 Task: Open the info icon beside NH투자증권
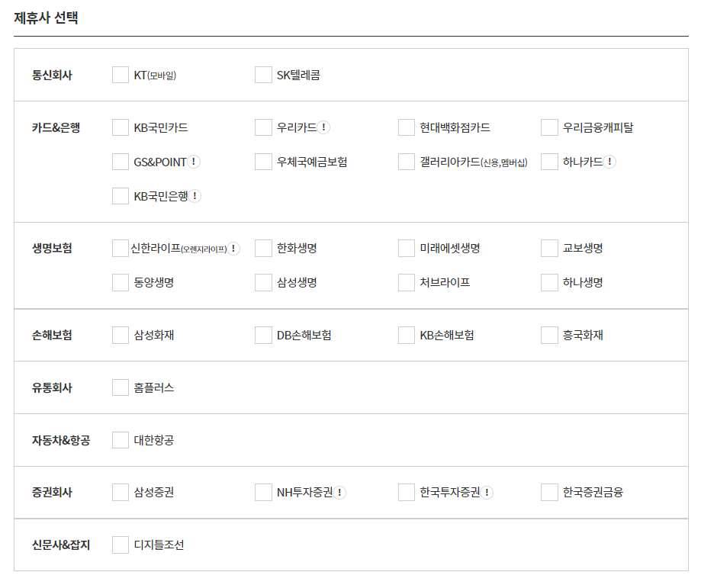[x=339, y=493]
